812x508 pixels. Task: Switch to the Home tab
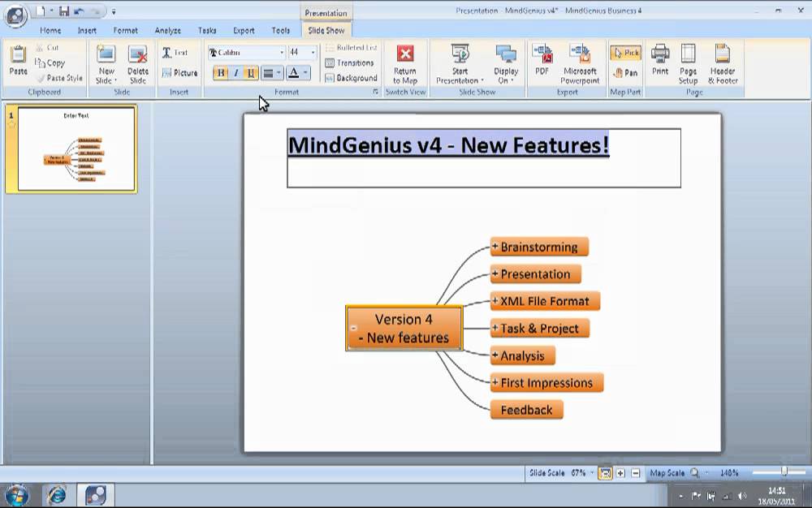(x=50, y=31)
